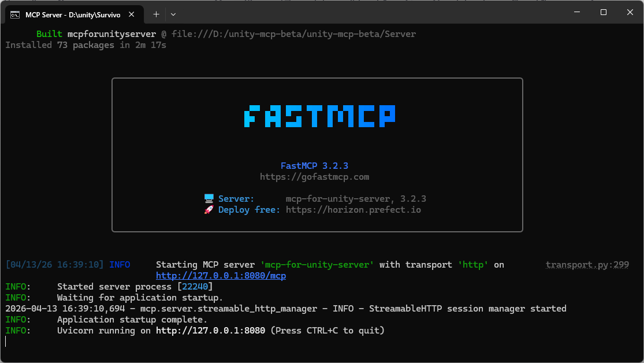Click 'mcp-for-unity-server, 3.2.3' server name

[x=356, y=199]
